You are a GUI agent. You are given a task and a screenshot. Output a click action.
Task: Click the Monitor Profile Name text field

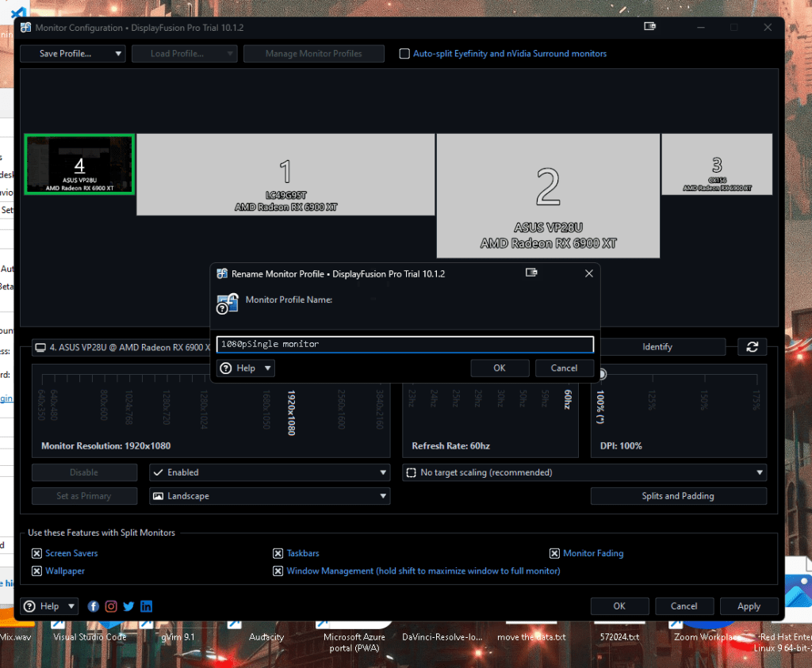pos(405,345)
